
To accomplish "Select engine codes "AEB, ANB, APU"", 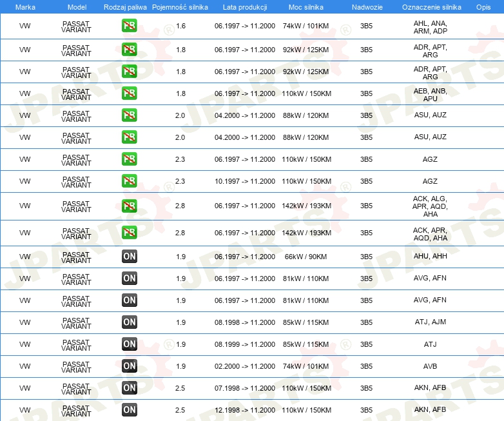I will (x=430, y=95).
